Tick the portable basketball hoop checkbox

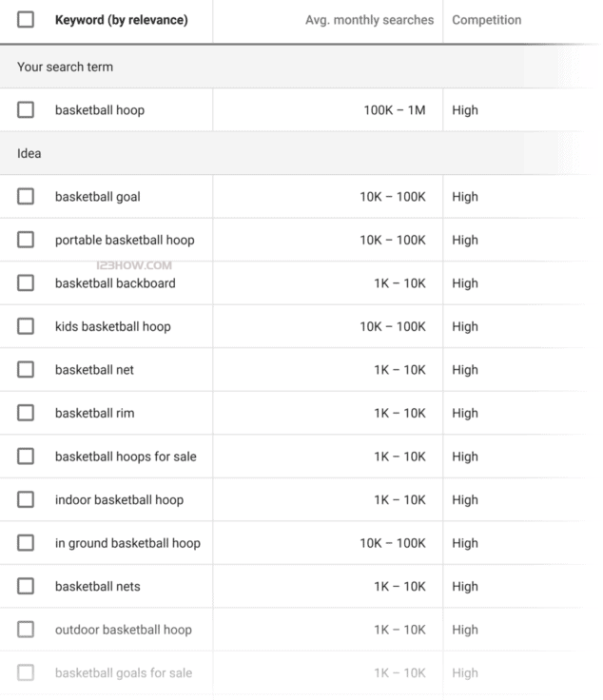point(26,240)
